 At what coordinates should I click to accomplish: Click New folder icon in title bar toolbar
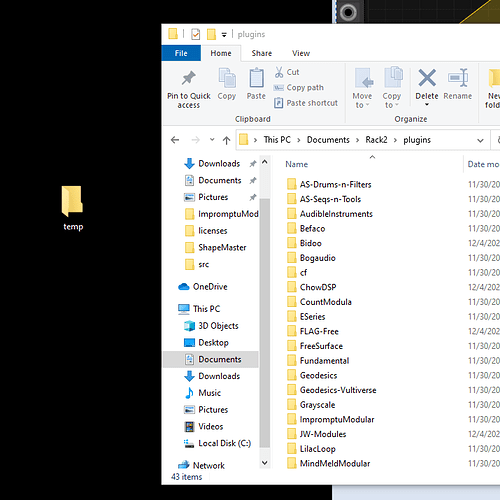(x=211, y=34)
